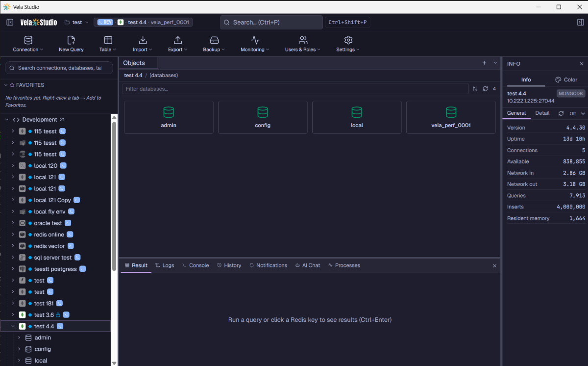Click the DEV test 4.4 connection breadcrumb
Screen dimensions: 588x366
[143, 22]
